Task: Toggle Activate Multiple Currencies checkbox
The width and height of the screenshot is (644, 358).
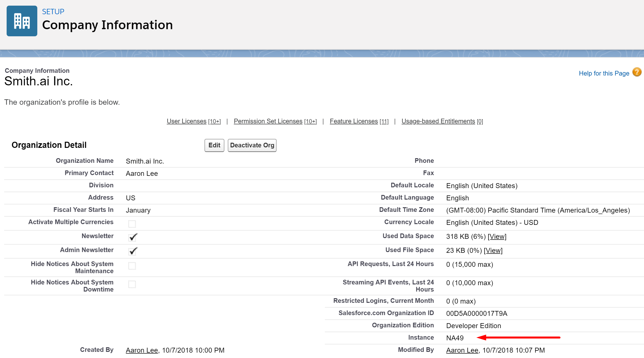Action: pos(132,224)
